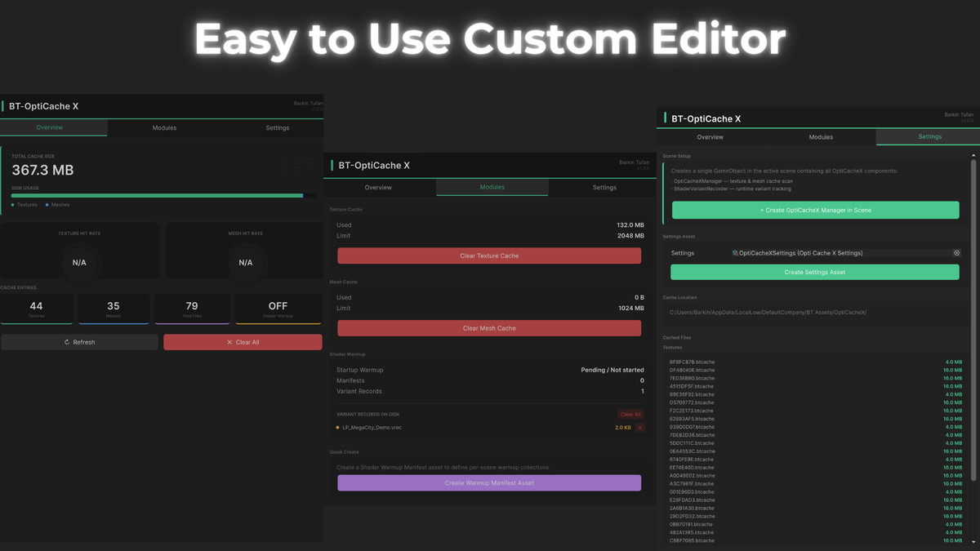Open the Modules tab in the left panel
The width and height of the screenshot is (980, 551).
(164, 128)
